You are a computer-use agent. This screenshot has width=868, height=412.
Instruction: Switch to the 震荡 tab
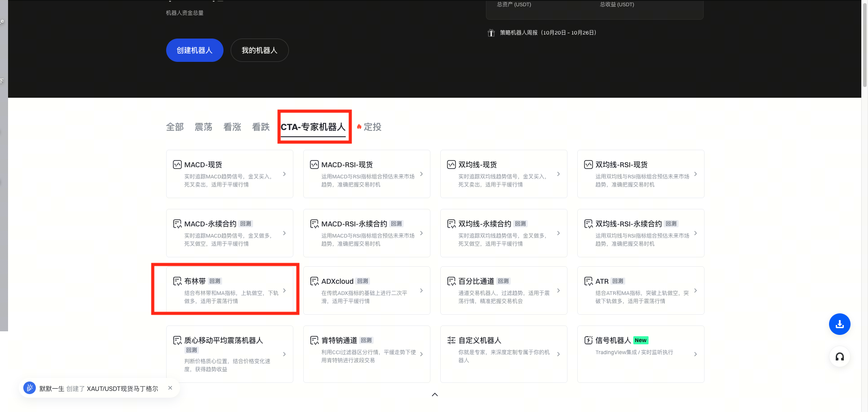tap(203, 127)
